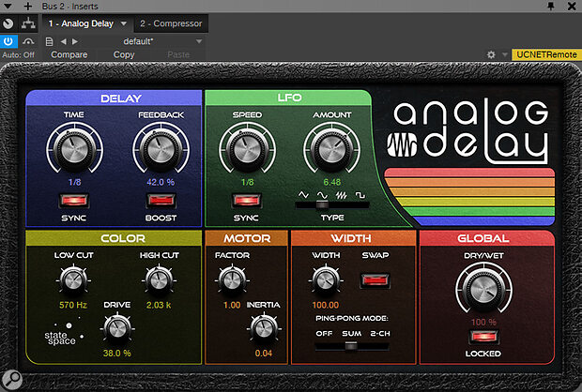Click the FEEDBACK knob
The width and height of the screenshot is (582, 392).
coord(161,148)
